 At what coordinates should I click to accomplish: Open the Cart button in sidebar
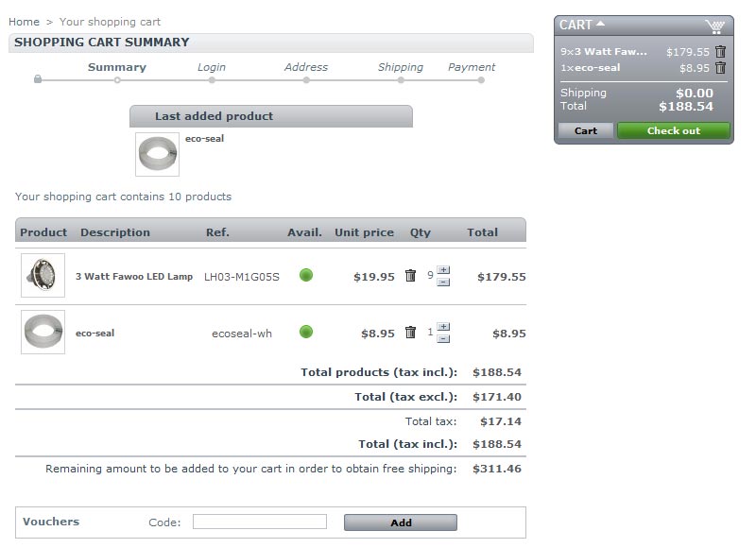[586, 130]
